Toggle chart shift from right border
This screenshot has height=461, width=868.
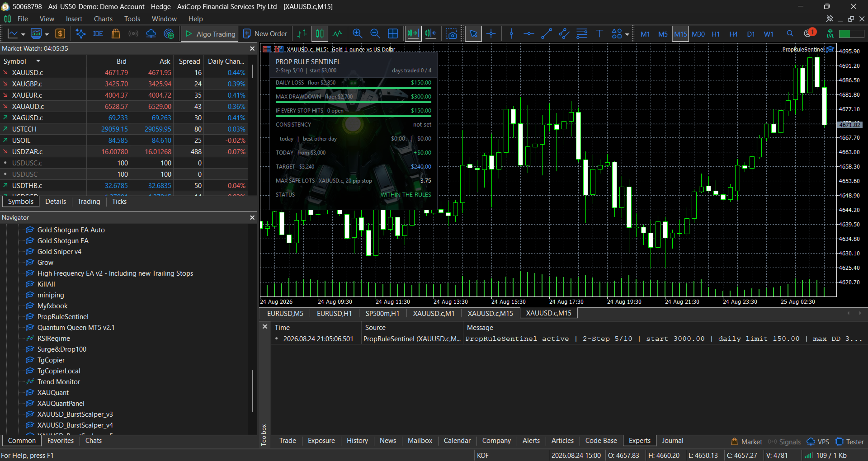(431, 34)
